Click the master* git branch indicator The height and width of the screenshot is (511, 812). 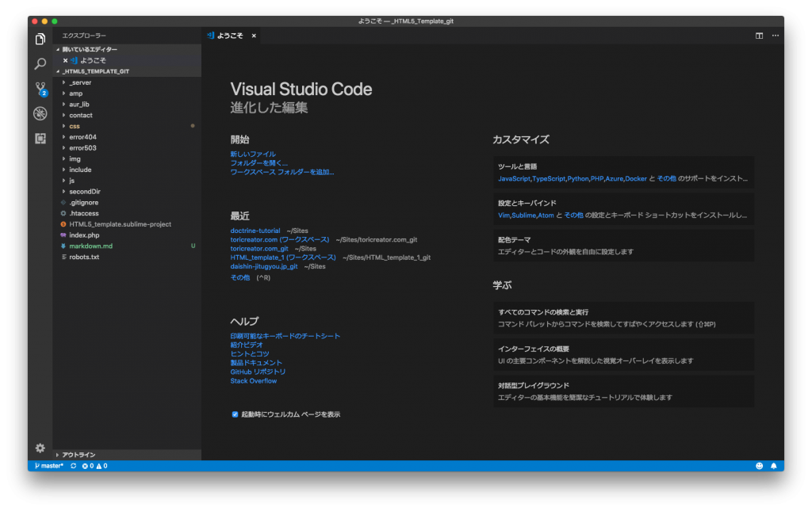point(49,466)
